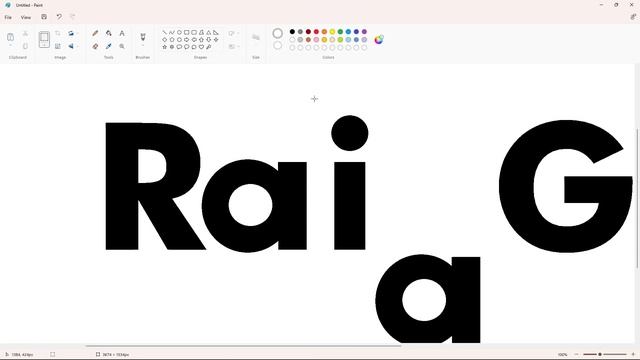Open the Edit colors wheel
This screenshot has height=360, width=640.
[x=379, y=39]
